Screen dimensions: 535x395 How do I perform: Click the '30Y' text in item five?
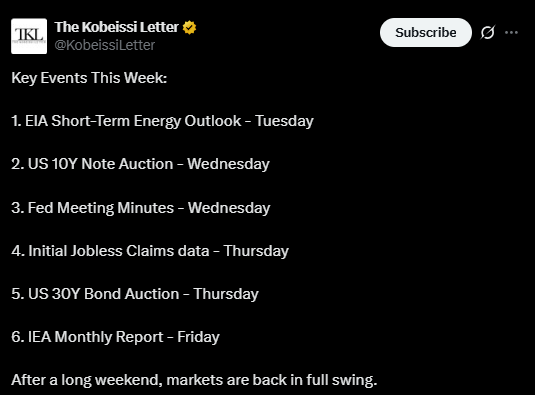(x=66, y=294)
